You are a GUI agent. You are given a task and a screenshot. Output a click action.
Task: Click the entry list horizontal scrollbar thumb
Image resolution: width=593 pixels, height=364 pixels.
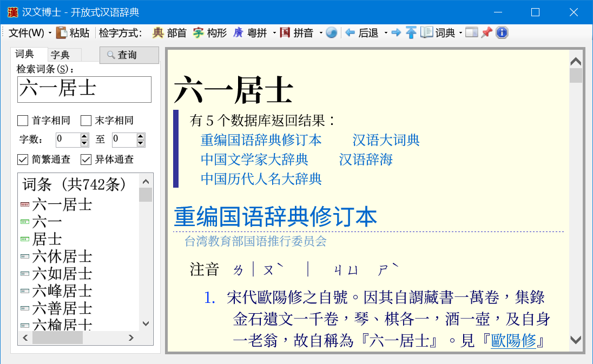point(57,337)
